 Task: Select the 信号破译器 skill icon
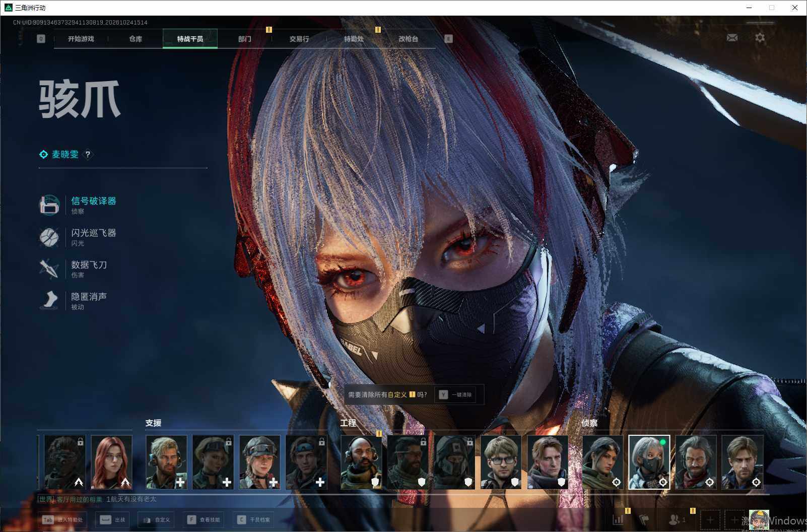click(x=49, y=205)
